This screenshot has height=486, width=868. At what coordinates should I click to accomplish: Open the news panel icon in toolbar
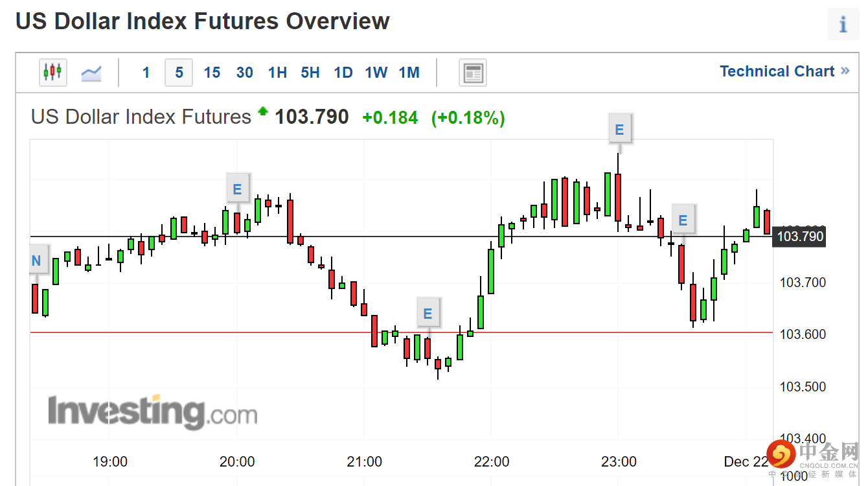[x=473, y=73]
